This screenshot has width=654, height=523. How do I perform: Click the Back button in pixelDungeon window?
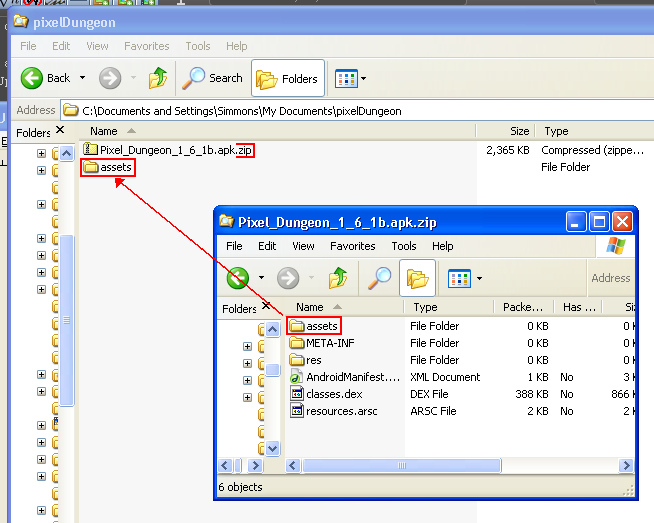point(45,78)
